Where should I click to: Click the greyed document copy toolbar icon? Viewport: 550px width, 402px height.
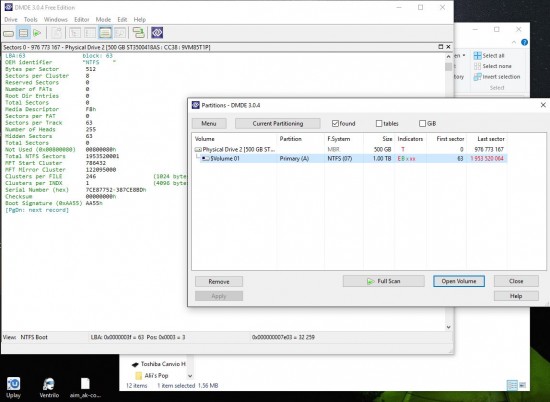[x=56, y=33]
